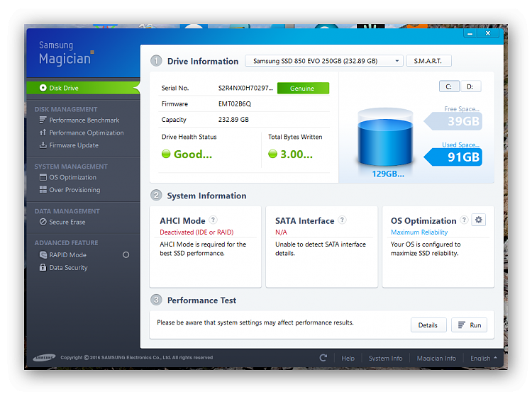This screenshot has height=394, width=532.
Task: Click the green Total Bytes Written indicator
Action: pyautogui.click(x=272, y=154)
